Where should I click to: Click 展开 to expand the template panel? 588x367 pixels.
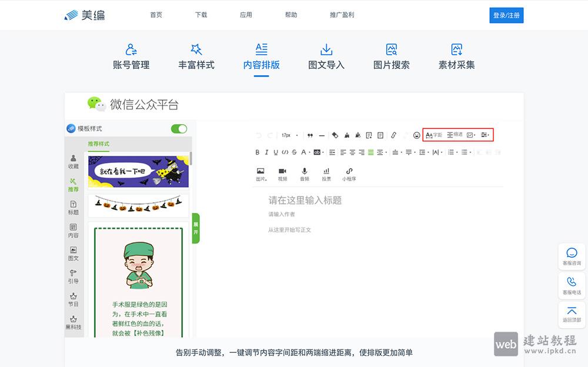click(x=195, y=229)
